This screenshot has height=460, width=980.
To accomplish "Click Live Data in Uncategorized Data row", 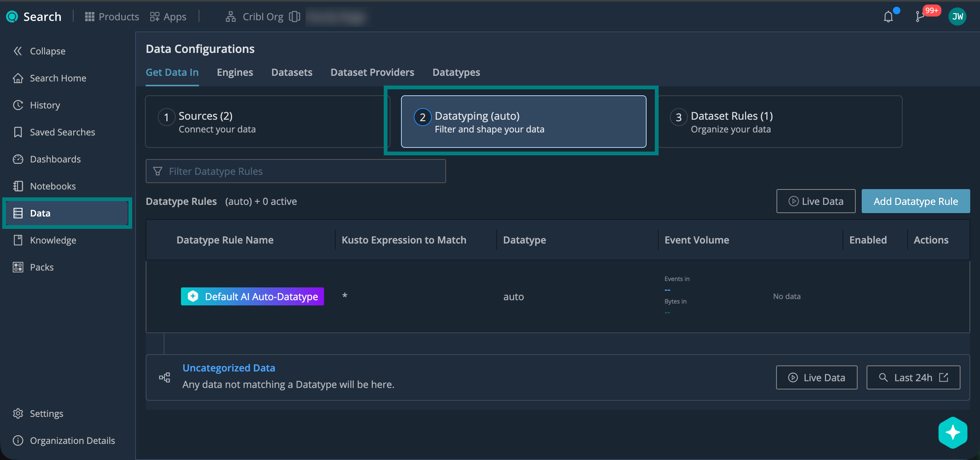I will 816,377.
